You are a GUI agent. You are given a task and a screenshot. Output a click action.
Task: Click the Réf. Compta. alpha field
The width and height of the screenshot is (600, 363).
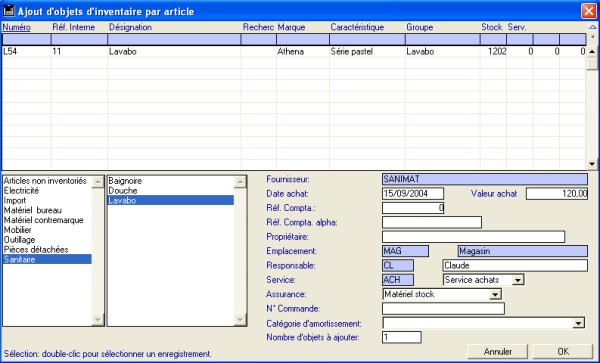point(432,222)
